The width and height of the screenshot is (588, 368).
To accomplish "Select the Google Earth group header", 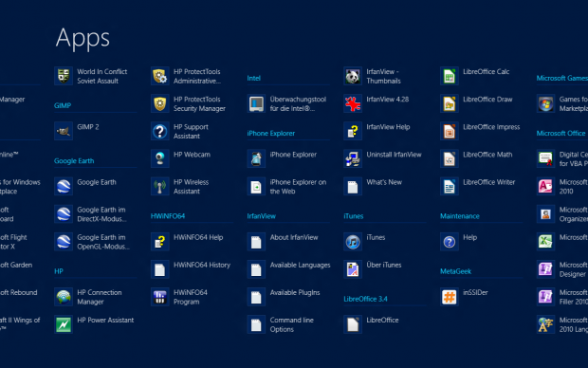I will coord(74,161).
